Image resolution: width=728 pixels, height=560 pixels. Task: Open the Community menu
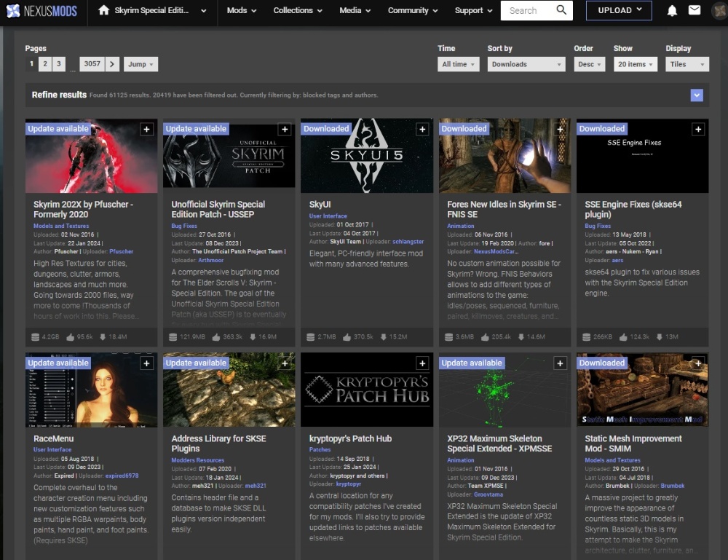(413, 10)
